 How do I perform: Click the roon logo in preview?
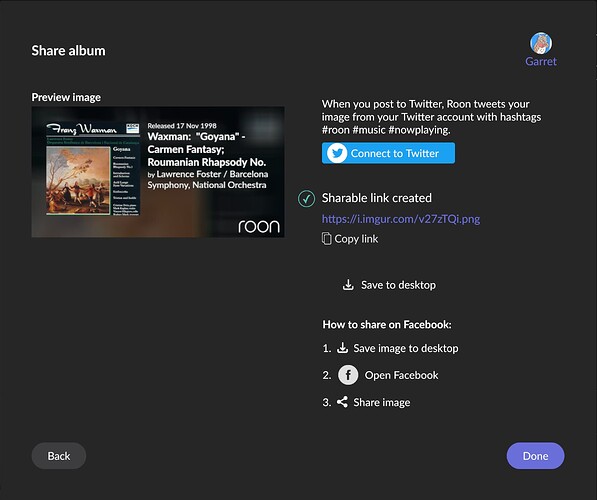(259, 226)
